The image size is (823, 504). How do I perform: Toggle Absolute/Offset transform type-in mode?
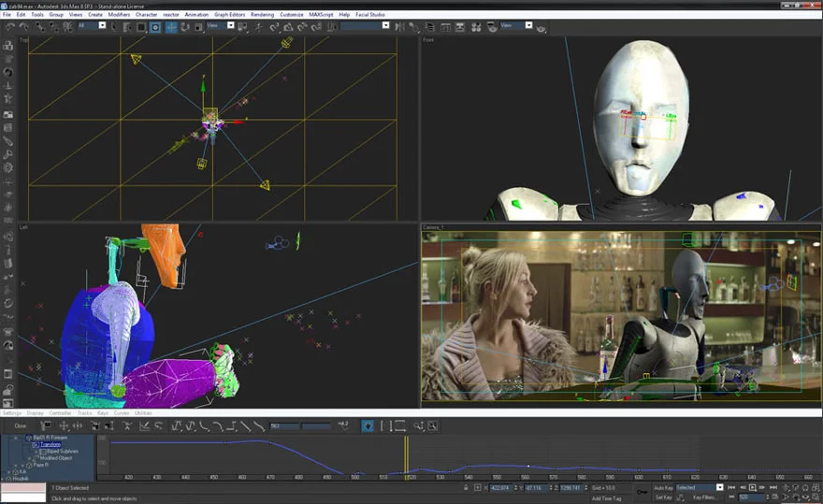coord(477,488)
